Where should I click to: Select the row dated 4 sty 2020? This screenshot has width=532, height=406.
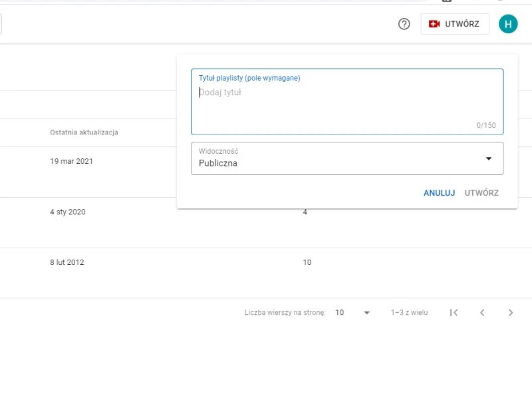(x=68, y=212)
